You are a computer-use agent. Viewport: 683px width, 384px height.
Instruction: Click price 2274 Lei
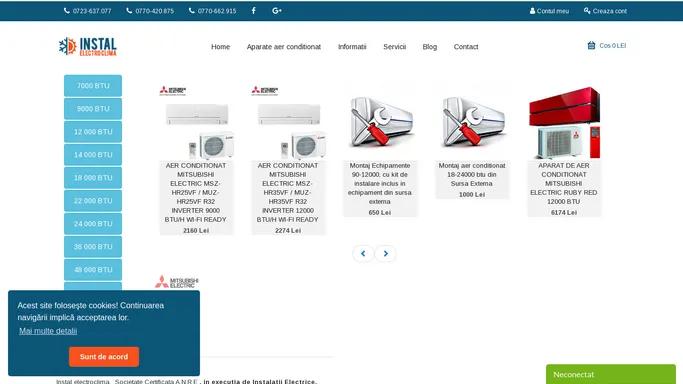[288, 230]
